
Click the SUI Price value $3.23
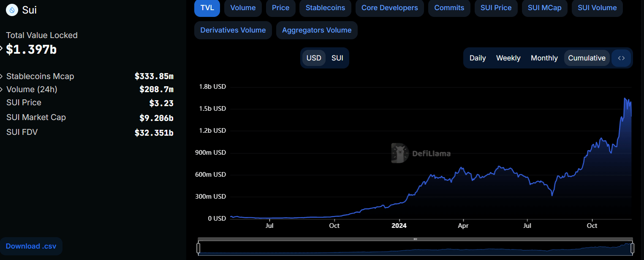(x=161, y=103)
